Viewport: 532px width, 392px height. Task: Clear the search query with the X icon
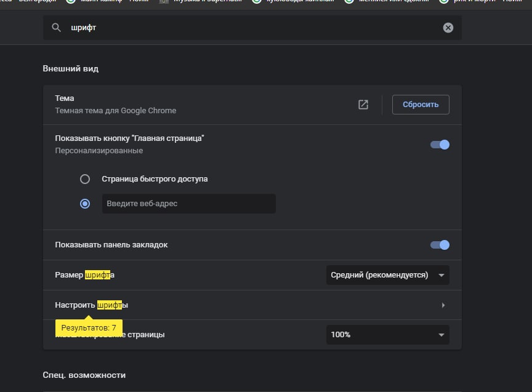448,28
